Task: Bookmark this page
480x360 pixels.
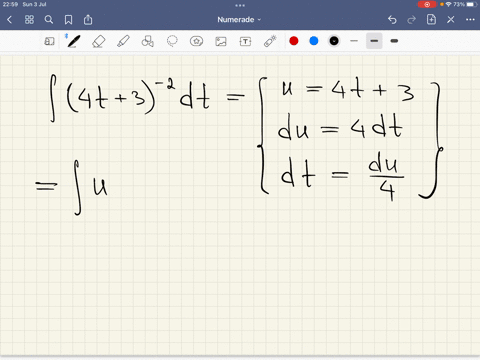Action: point(68,20)
